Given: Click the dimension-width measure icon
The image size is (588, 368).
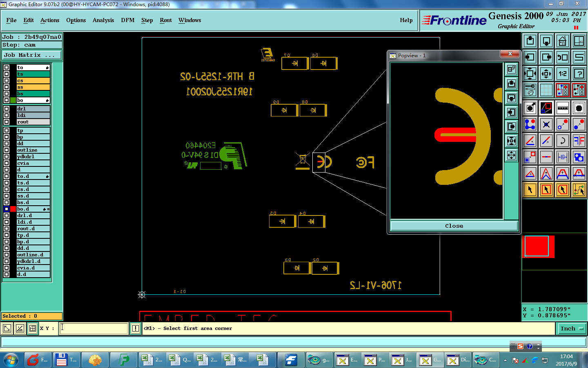Looking at the screenshot, I should click(x=563, y=157).
